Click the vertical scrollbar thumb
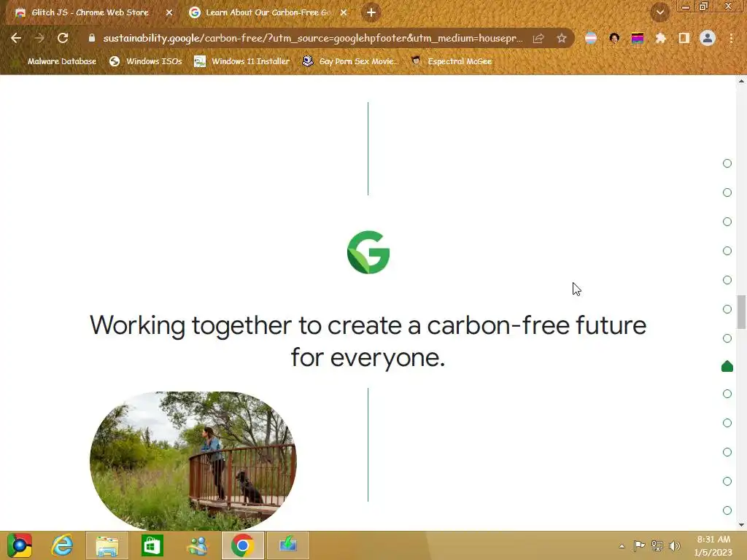Image resolution: width=747 pixels, height=560 pixels. tap(741, 312)
